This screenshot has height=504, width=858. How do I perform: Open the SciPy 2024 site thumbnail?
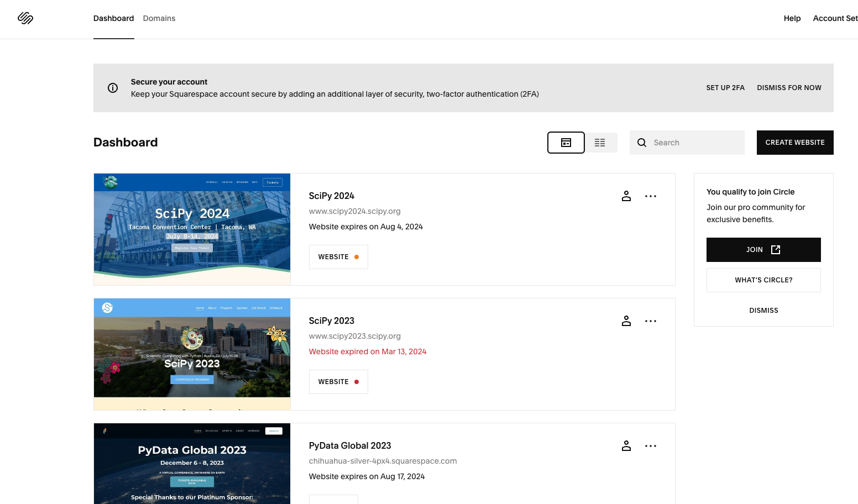point(192,229)
